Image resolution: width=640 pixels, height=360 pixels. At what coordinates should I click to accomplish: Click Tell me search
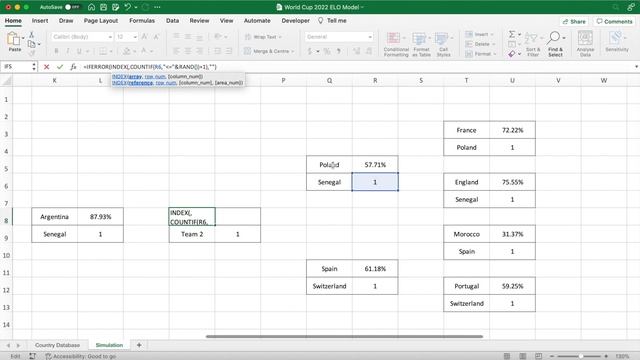[x=333, y=20]
